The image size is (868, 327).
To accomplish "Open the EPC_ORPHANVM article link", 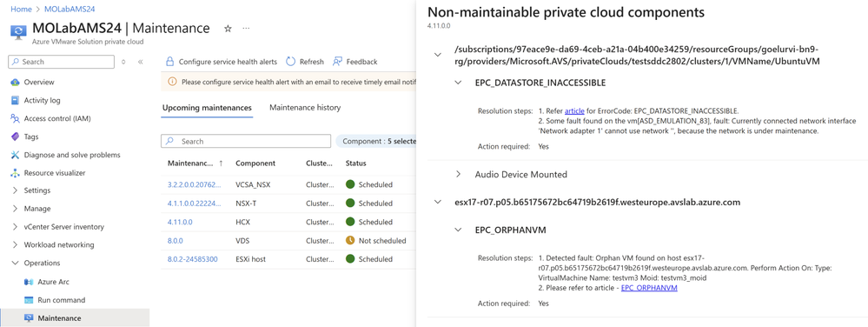I will [x=649, y=288].
